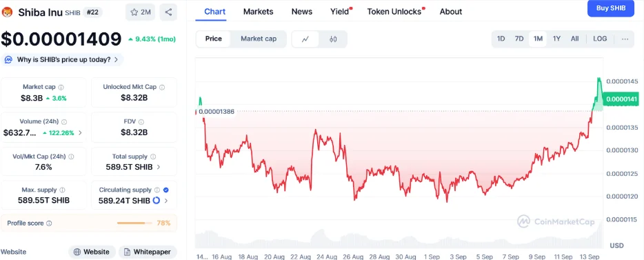Open the three-dot chart options menu
Viewport: 644px width, 260px height.
[x=625, y=39]
